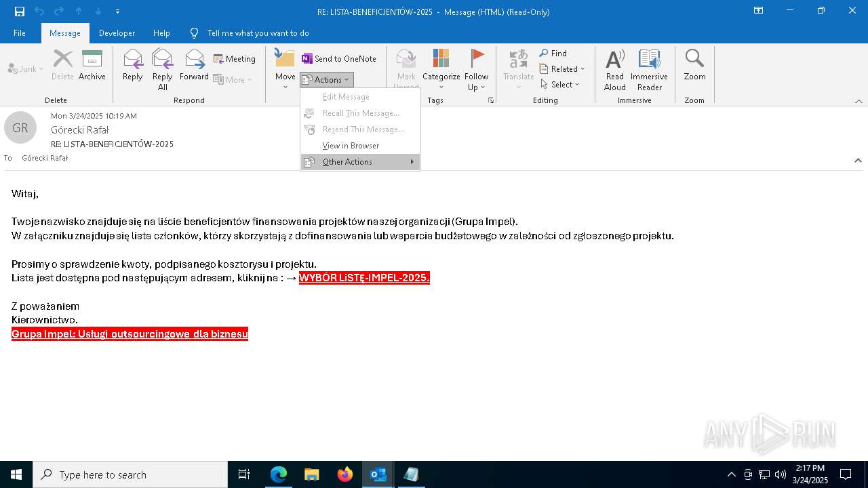The height and width of the screenshot is (488, 868).
Task: Reply with Meeting
Action: click(x=235, y=59)
